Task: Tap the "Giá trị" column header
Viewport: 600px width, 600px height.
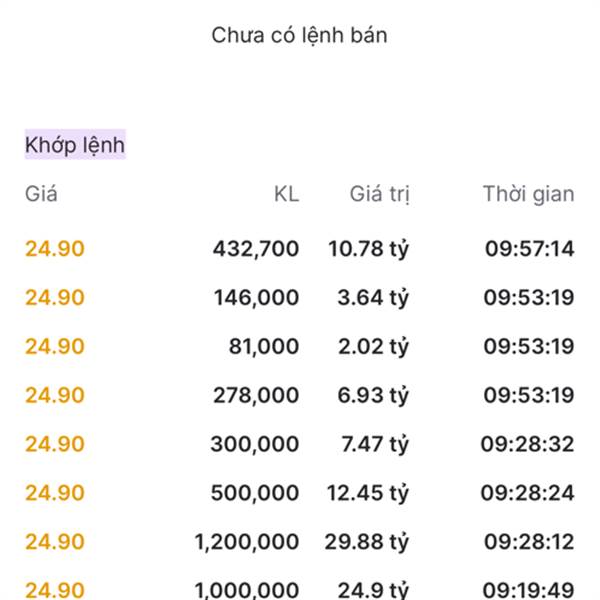Action: 379,194
